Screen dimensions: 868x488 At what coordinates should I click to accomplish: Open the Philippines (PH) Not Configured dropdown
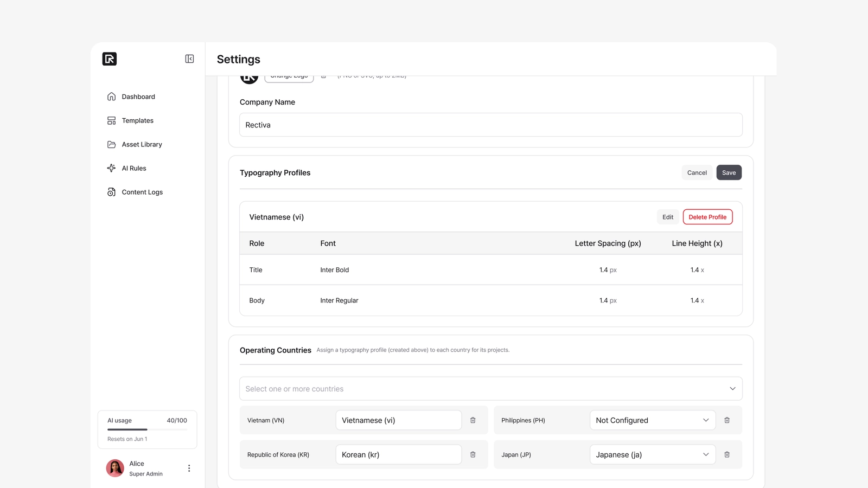653,420
